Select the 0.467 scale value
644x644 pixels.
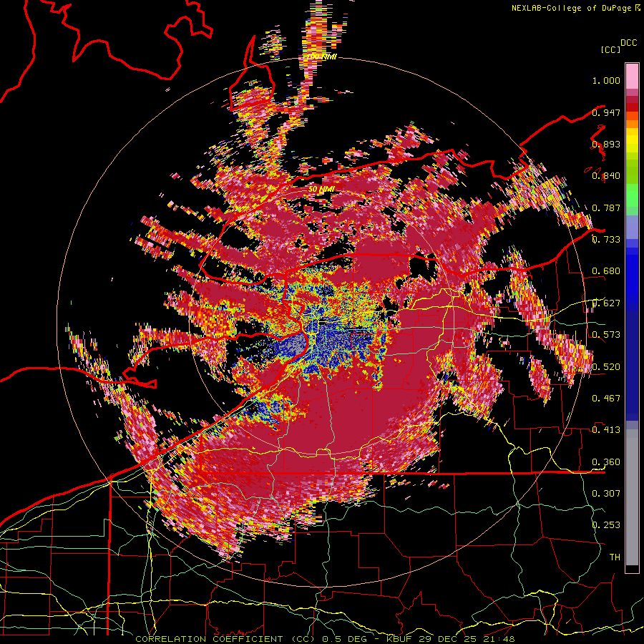[x=606, y=399]
